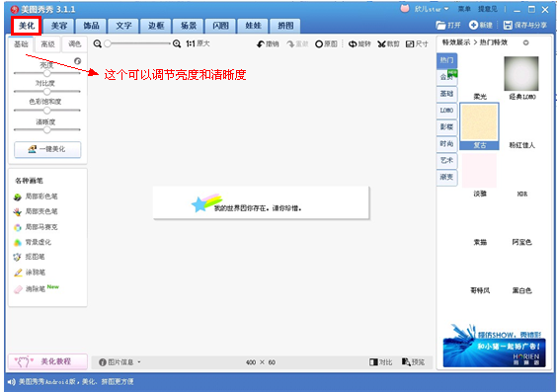557x392 pixels.
Task: Switch to the 边框 tab
Action: point(156,26)
